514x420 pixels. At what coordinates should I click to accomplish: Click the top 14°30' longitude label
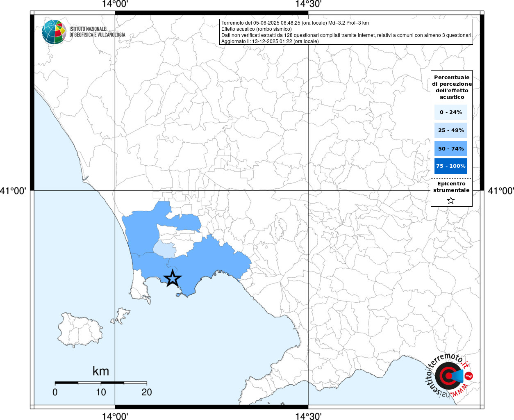pos(308,5)
